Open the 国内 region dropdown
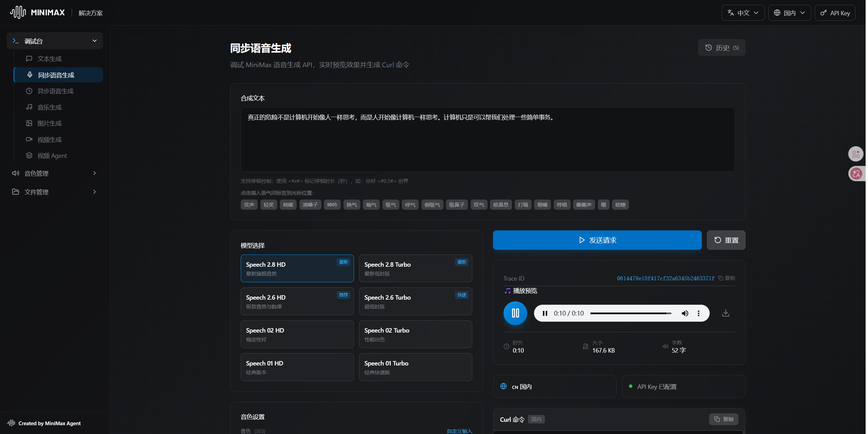868x434 pixels. point(789,13)
